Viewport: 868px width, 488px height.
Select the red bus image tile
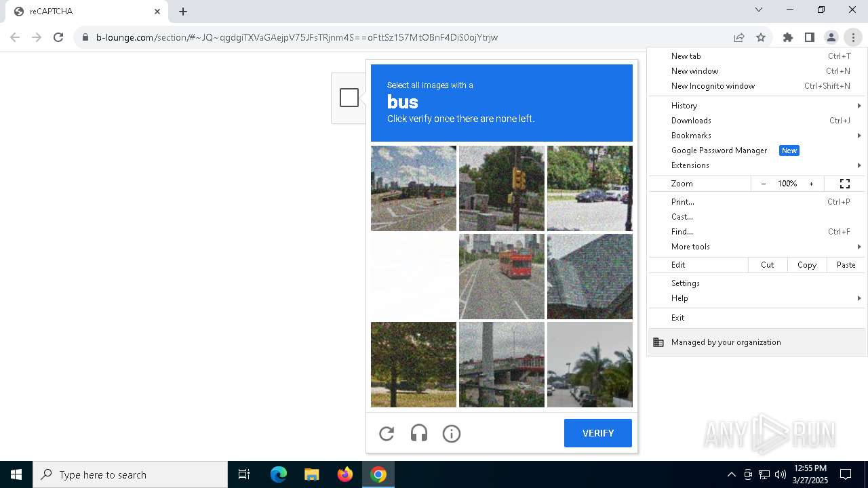tap(502, 277)
